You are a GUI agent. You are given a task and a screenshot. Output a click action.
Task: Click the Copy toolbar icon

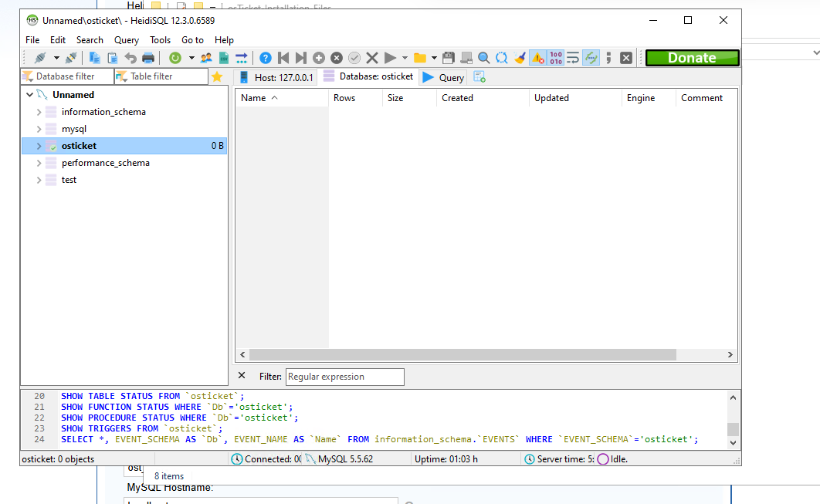[95, 58]
